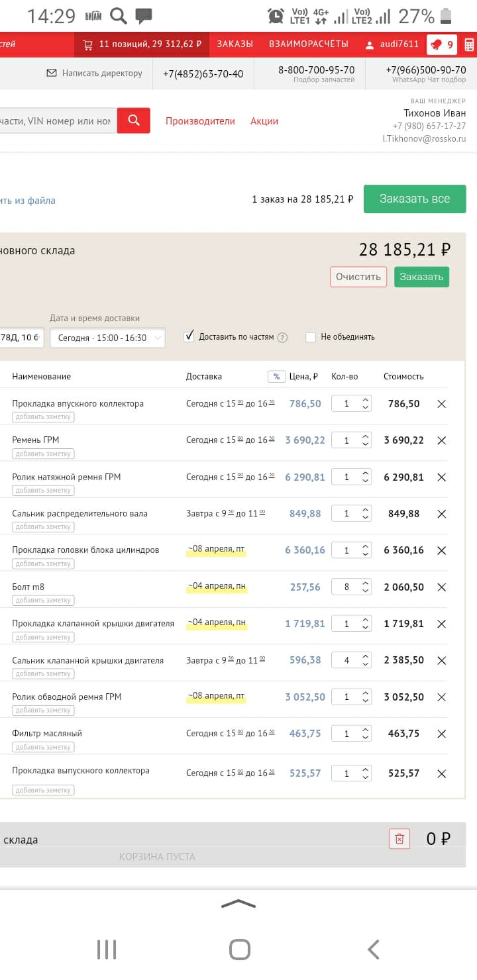
Task: Click green Заказать button under total
Action: (x=421, y=277)
